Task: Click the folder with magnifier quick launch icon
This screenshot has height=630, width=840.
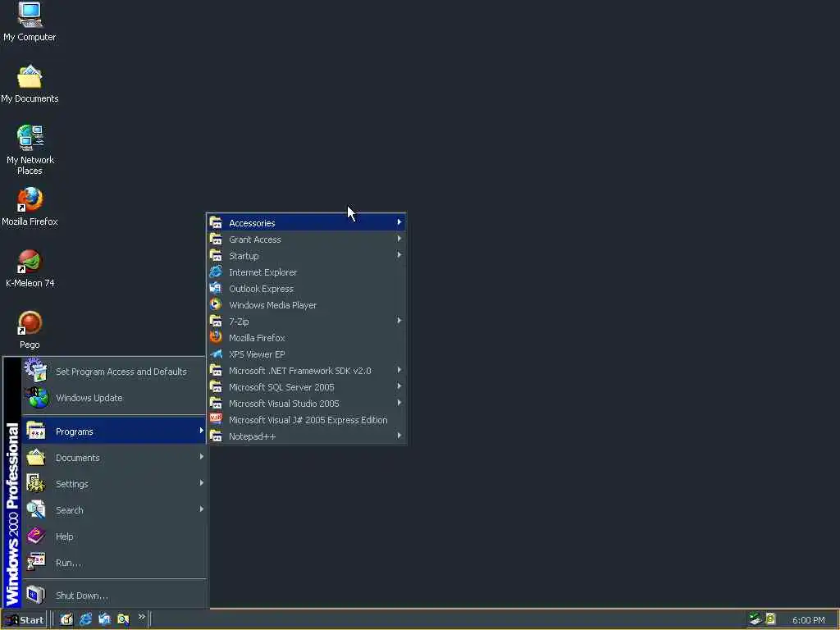Action: [x=123, y=619]
